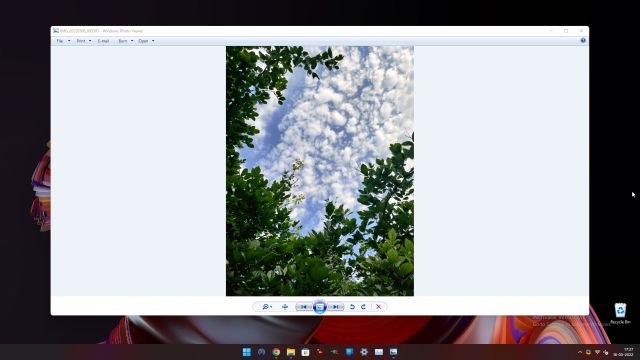Expand the Open menu dropdown arrow
Image resolution: width=640 pixels, height=360 pixels.
tap(153, 41)
